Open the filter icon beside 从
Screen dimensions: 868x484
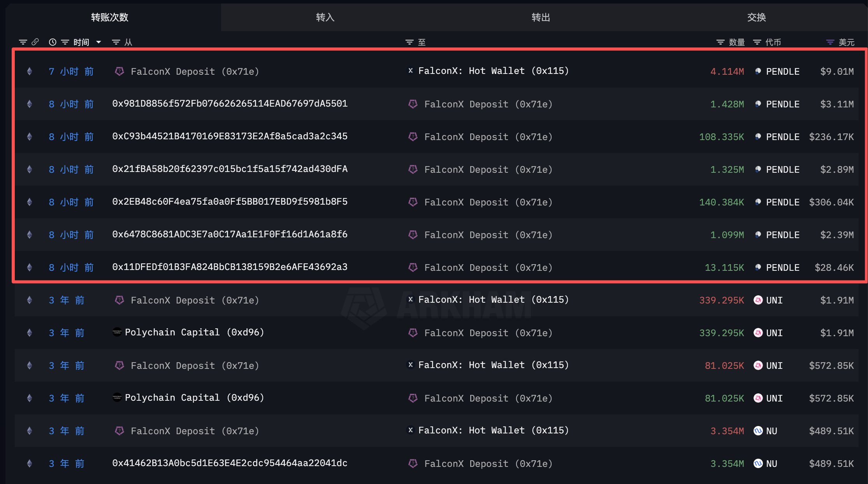116,42
